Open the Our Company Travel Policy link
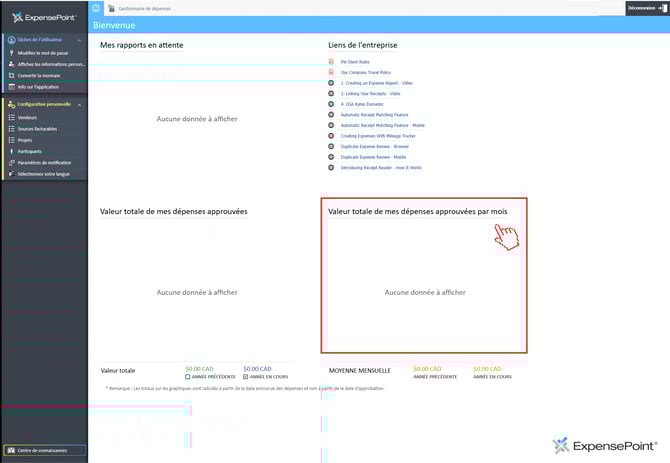This screenshot has height=463, width=670. point(365,73)
